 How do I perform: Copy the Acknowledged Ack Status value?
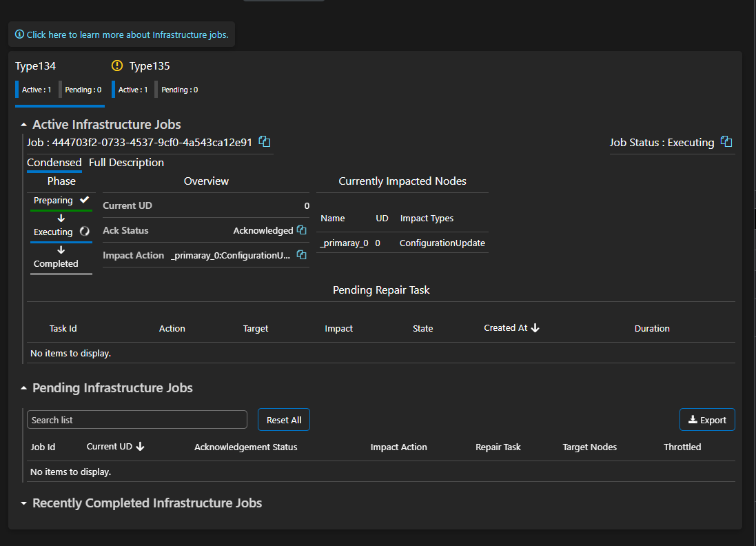click(x=301, y=230)
